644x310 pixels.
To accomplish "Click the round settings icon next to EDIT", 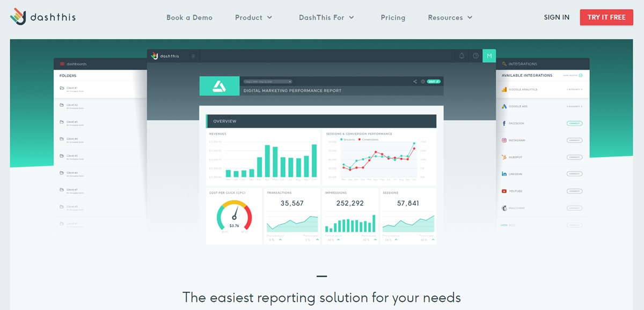I will tap(423, 82).
